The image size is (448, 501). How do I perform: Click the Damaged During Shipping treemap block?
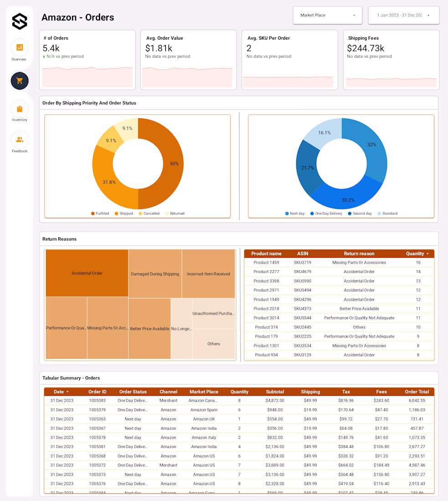point(155,274)
